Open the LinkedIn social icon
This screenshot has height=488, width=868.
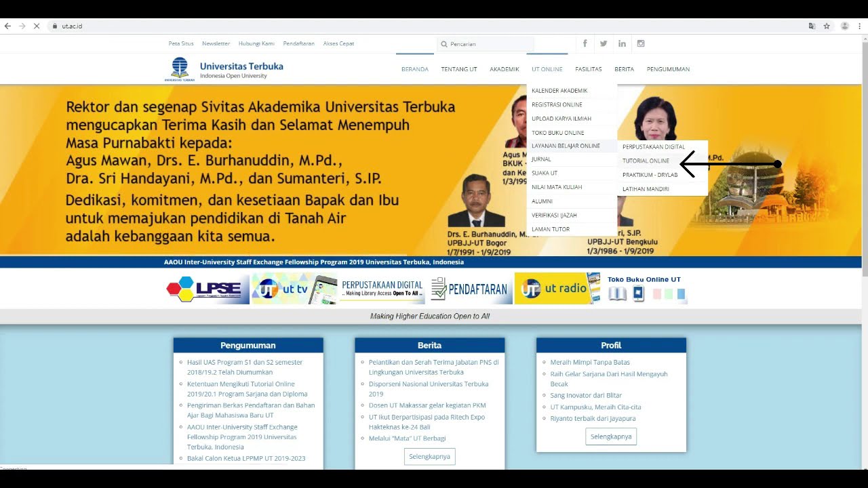pos(622,43)
